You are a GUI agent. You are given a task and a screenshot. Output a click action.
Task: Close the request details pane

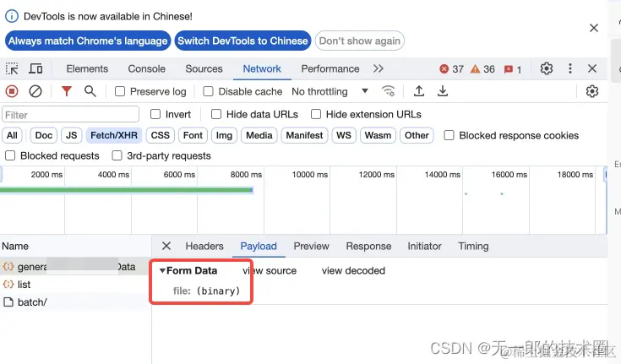tap(166, 246)
